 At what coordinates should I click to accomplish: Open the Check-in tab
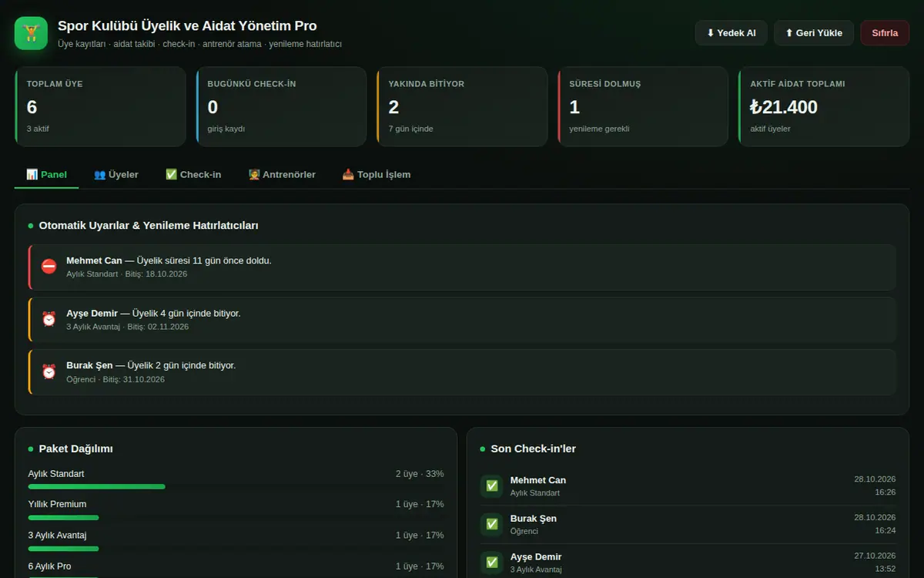click(x=193, y=174)
